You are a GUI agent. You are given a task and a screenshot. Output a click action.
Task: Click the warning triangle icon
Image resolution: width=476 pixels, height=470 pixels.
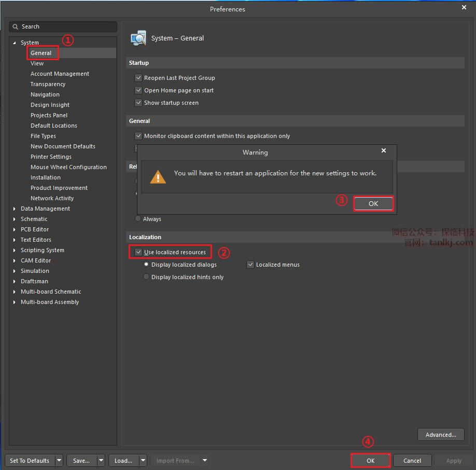point(158,177)
